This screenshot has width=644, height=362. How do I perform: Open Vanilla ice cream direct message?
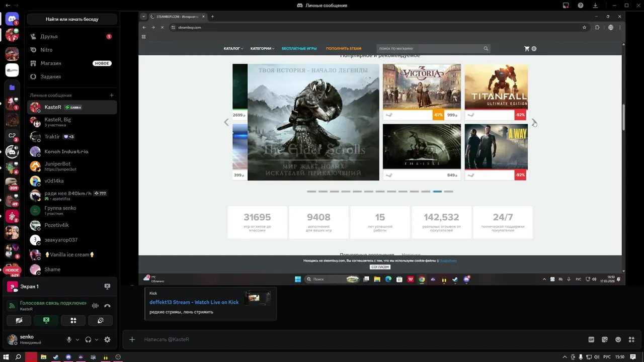[72, 254]
